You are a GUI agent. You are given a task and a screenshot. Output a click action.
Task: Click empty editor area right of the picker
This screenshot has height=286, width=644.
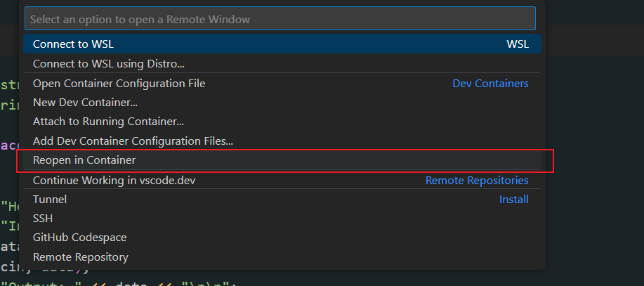(596, 176)
